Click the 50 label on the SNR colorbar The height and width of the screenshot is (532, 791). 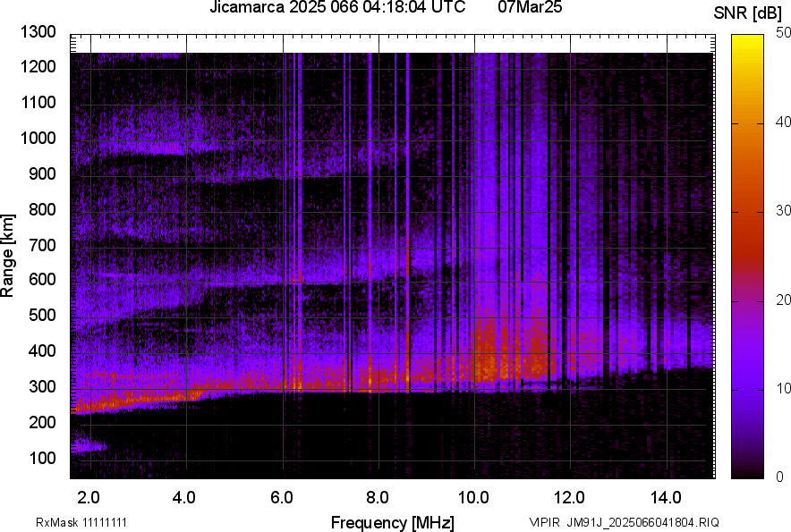[784, 32]
